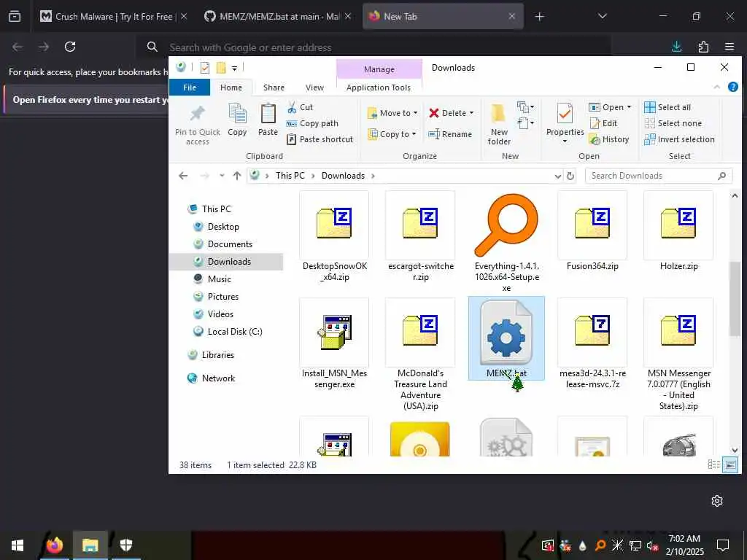
Task: Click the muted volume tray icon
Action: (652, 545)
